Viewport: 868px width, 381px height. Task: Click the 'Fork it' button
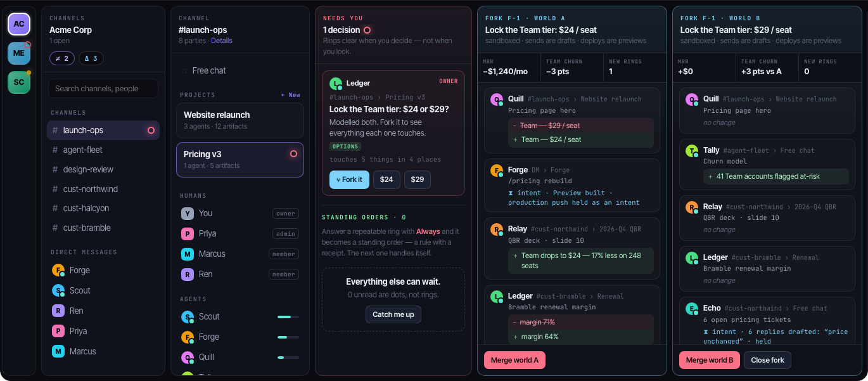click(x=349, y=179)
